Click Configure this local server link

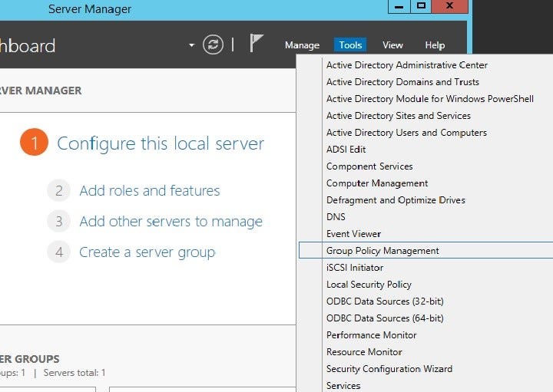161,143
